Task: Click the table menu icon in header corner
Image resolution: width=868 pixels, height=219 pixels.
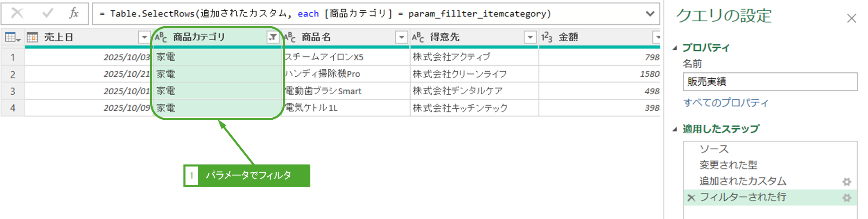Action: pos(12,37)
